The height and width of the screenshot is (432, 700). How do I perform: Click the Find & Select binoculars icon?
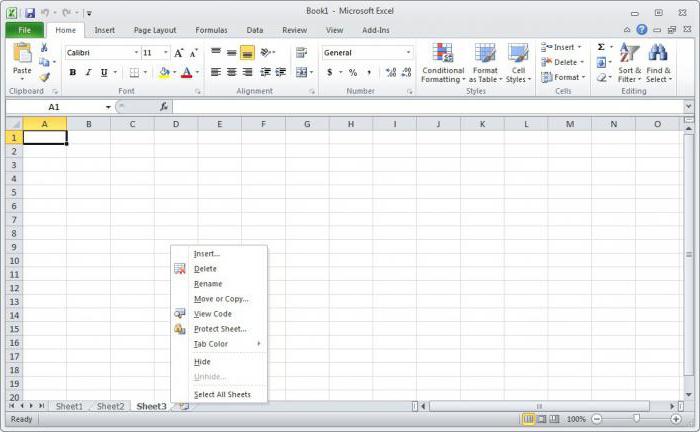coord(658,62)
